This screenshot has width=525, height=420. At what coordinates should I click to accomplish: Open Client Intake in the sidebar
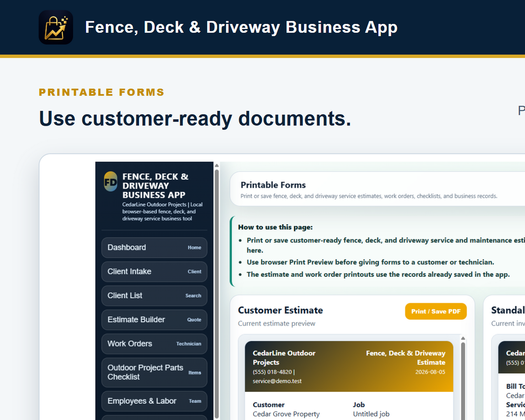(154, 271)
